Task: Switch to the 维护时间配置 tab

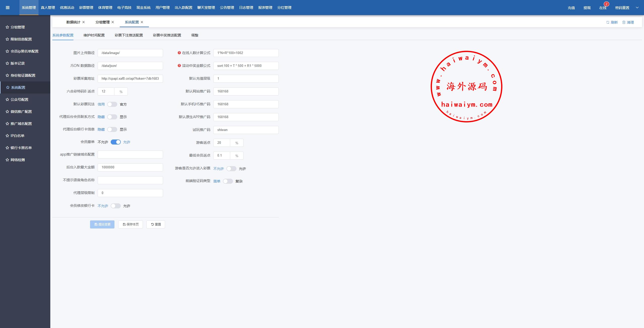Action: pyautogui.click(x=94, y=35)
